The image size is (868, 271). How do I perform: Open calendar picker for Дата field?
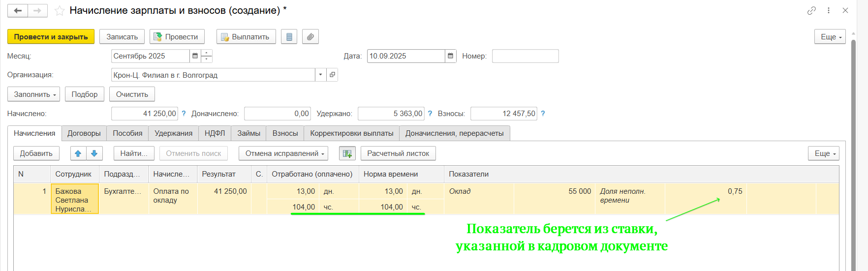(x=450, y=56)
